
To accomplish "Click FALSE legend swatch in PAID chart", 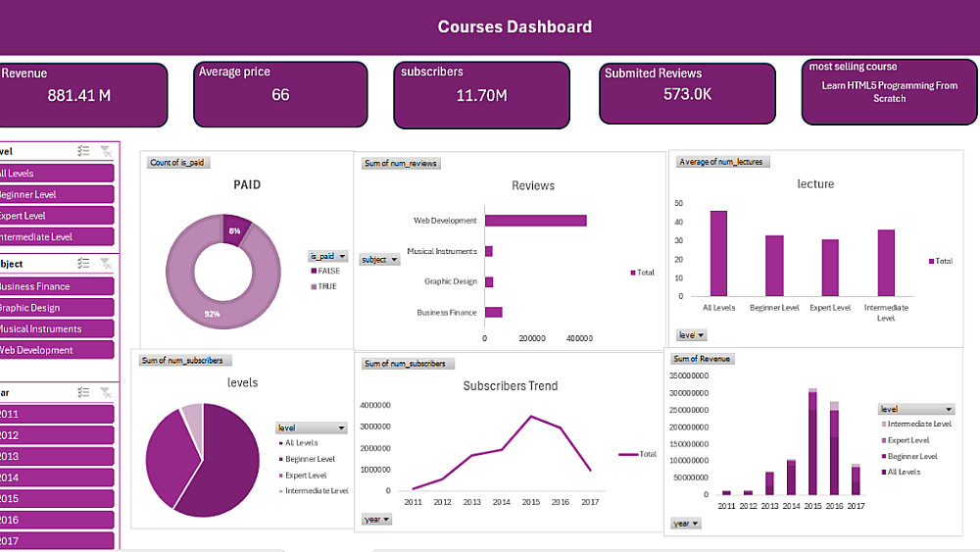I will click(x=314, y=271).
